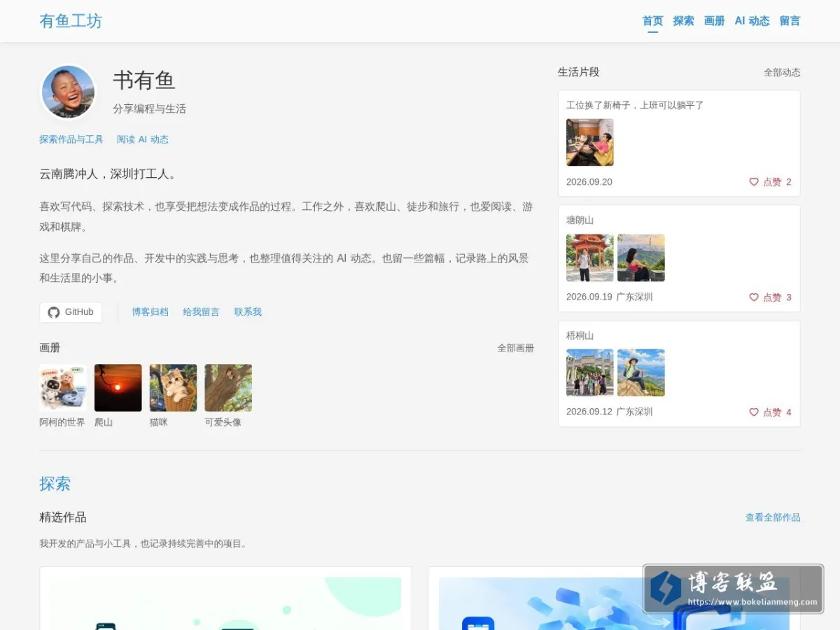Open the 爬山 sunset album thumbnail
Screen dimensions: 840x630
click(118, 388)
